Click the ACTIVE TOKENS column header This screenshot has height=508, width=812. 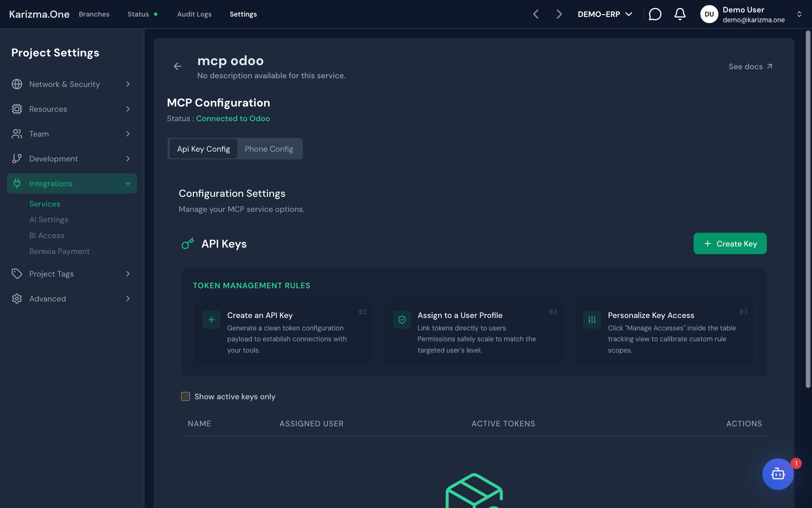[x=503, y=424]
